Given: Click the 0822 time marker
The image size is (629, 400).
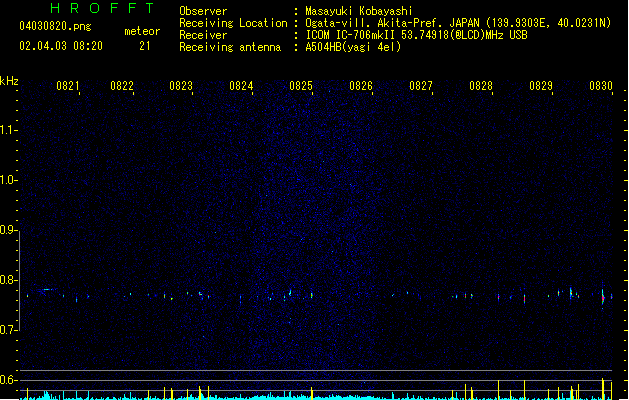Looking at the screenshot, I should (x=122, y=86).
